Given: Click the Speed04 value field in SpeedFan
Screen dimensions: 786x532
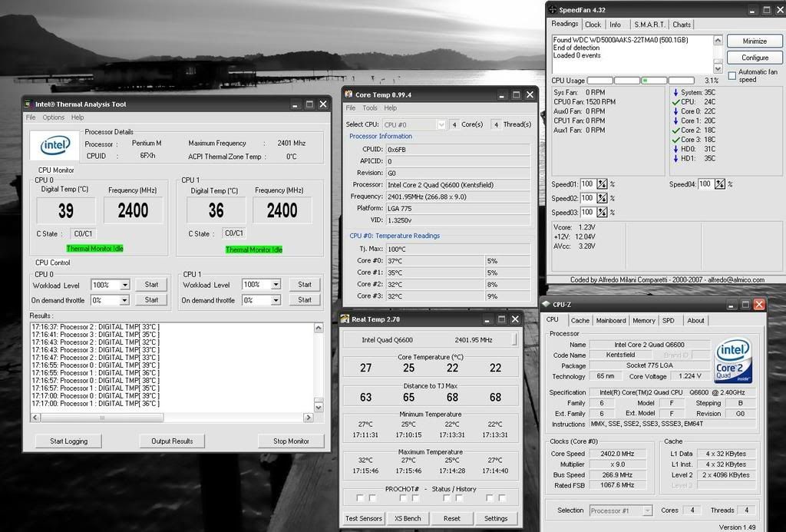Looking at the screenshot, I should 706,184.
